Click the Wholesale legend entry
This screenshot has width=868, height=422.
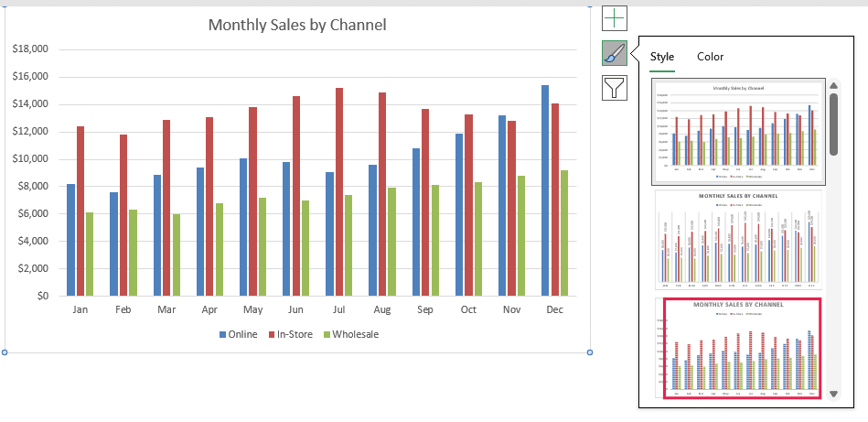(x=351, y=334)
